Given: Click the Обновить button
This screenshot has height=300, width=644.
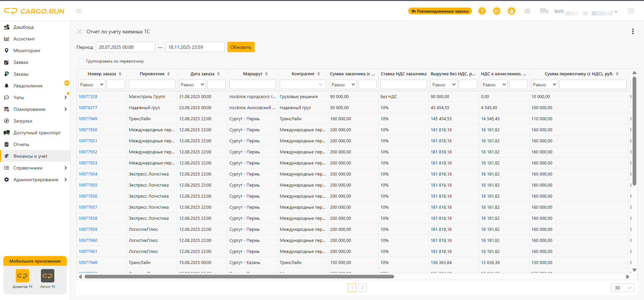Looking at the screenshot, I should 241,47.
